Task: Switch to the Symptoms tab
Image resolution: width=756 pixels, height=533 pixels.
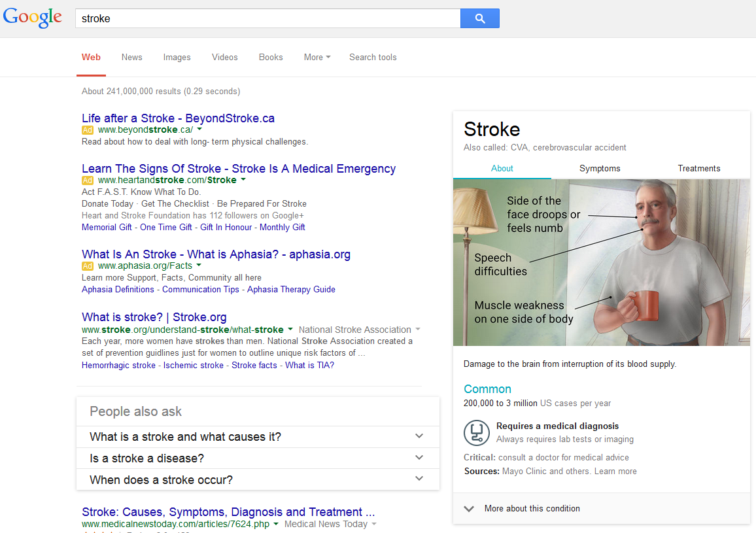Action: [x=600, y=168]
